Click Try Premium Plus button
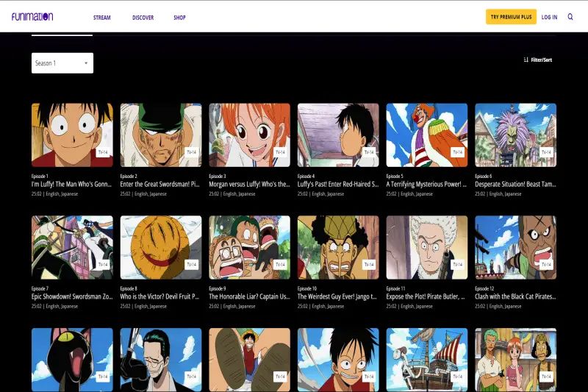Image resolution: width=588 pixels, height=392 pixels. coord(511,17)
